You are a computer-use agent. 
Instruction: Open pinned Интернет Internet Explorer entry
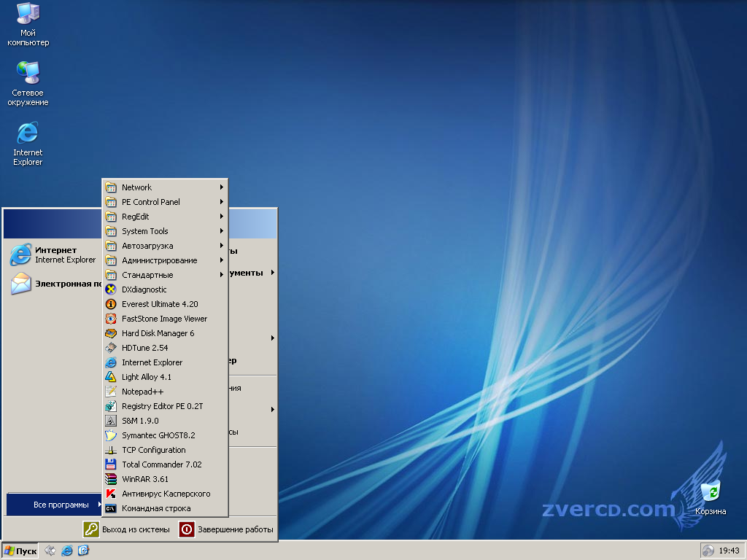pyautogui.click(x=53, y=254)
